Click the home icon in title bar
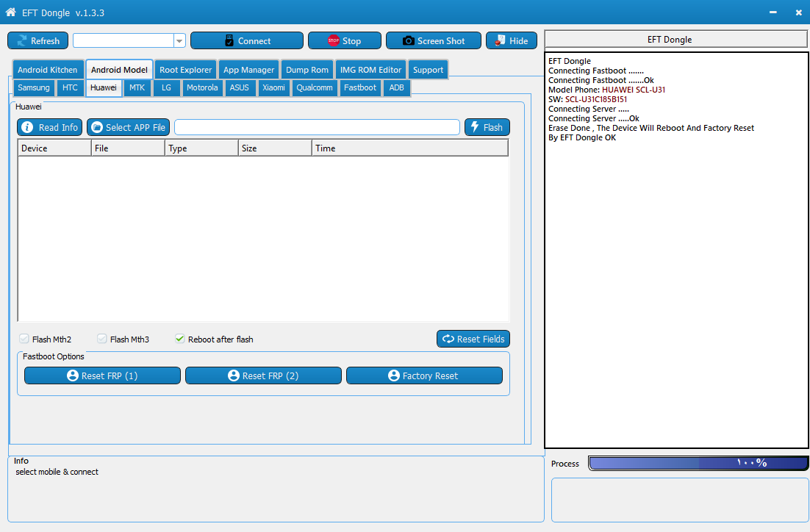Screen dimensions: 810x532 [x=11, y=12]
